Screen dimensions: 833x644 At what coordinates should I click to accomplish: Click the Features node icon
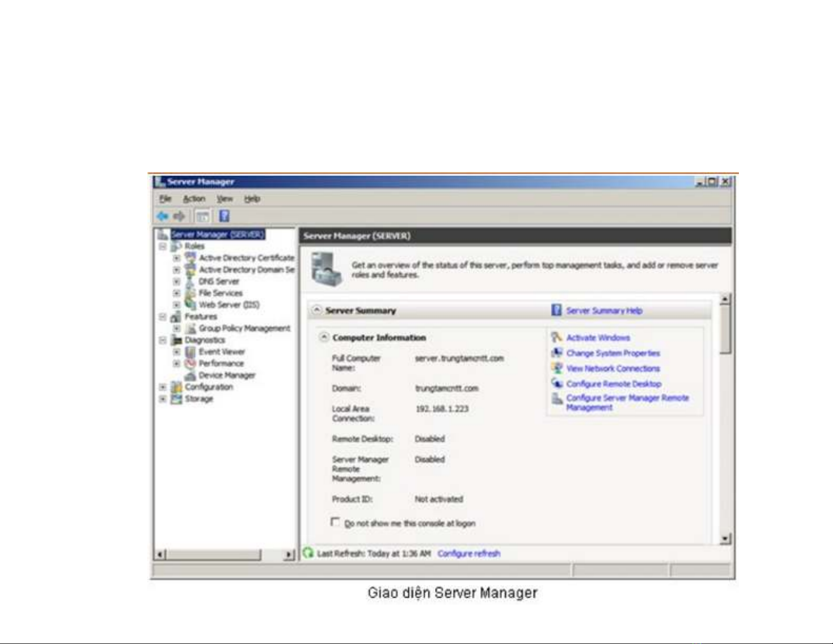click(x=176, y=316)
